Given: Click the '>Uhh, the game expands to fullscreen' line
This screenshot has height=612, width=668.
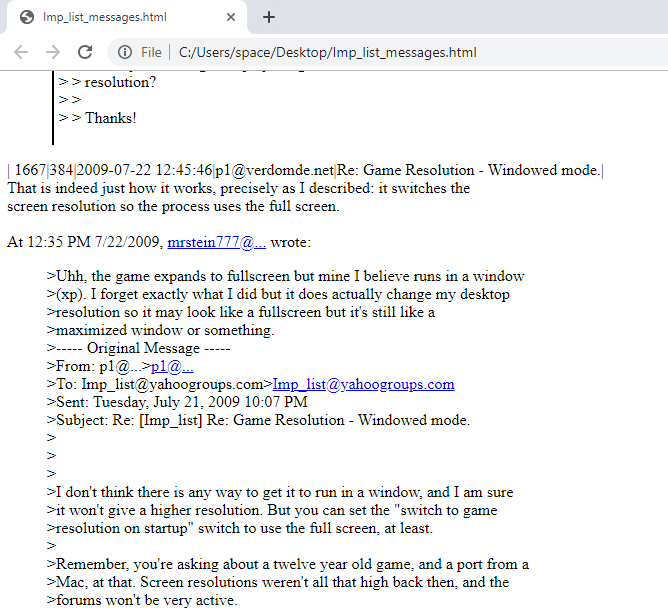Looking at the screenshot, I should click(x=285, y=276).
